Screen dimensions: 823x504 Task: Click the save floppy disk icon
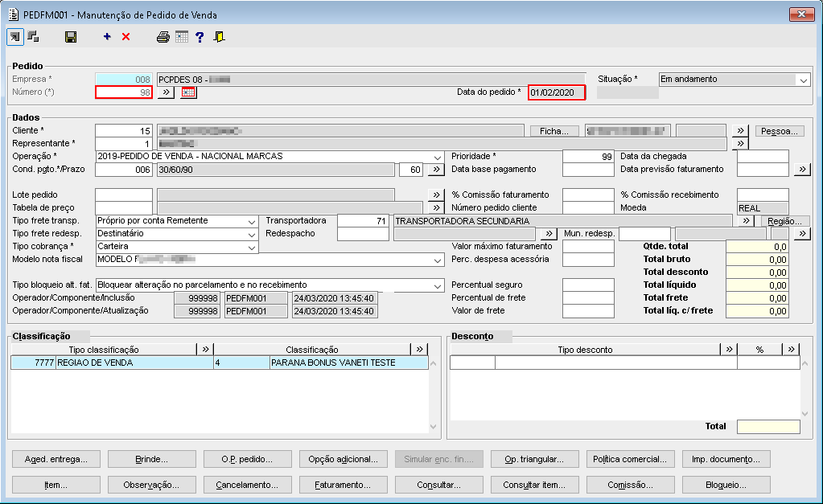(x=71, y=37)
